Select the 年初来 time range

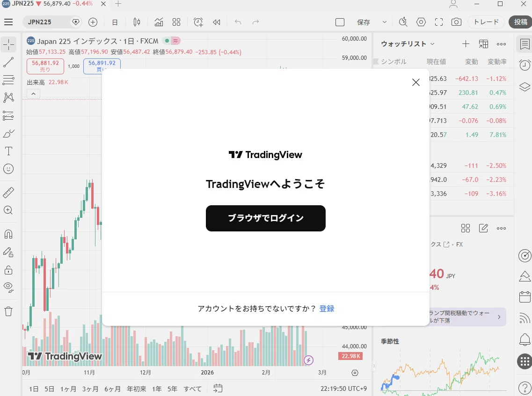tap(137, 389)
